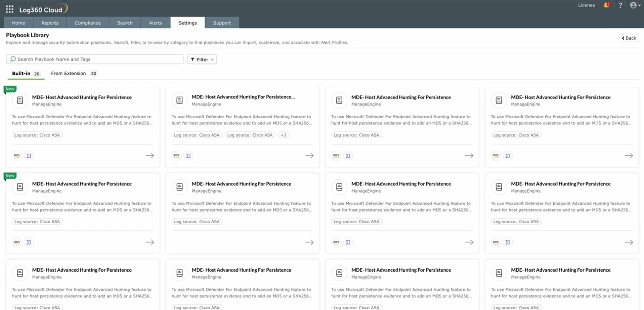Click the License link
Viewport: 644px width, 310px height.
tap(586, 5)
